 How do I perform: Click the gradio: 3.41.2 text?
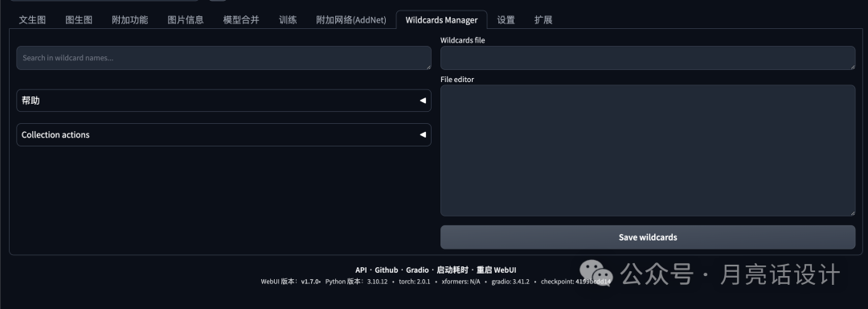tap(510, 282)
